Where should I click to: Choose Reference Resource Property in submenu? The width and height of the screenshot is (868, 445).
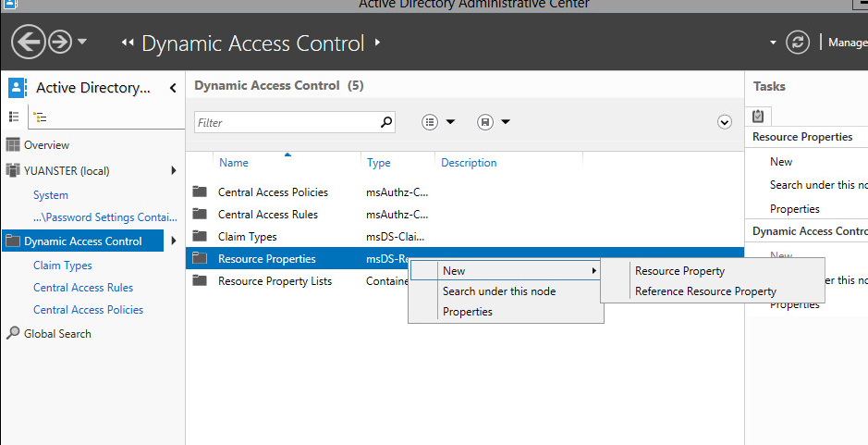tap(713, 291)
